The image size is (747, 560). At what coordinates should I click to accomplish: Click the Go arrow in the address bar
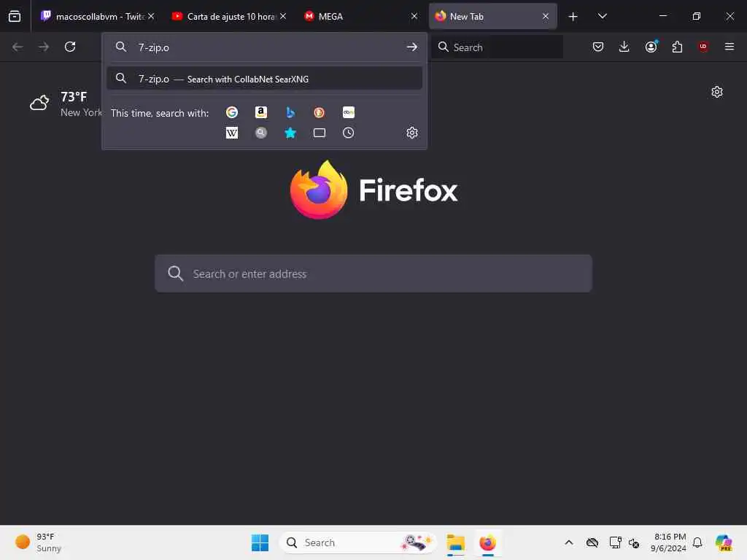(x=412, y=47)
